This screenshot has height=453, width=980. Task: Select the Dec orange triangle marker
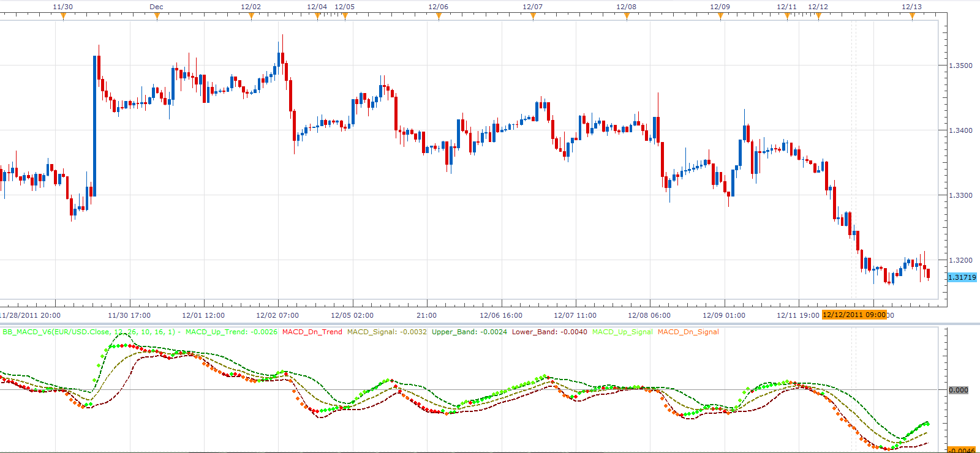(157, 17)
